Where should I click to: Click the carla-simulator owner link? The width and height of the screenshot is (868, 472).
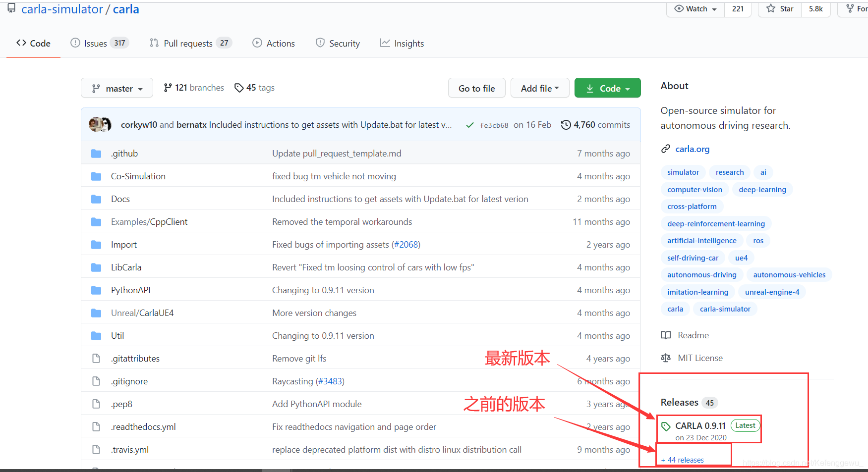[62, 9]
